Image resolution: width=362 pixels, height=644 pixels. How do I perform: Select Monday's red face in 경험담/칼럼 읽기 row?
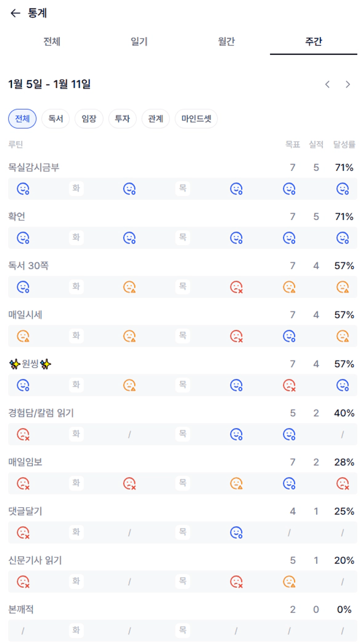pyautogui.click(x=23, y=434)
